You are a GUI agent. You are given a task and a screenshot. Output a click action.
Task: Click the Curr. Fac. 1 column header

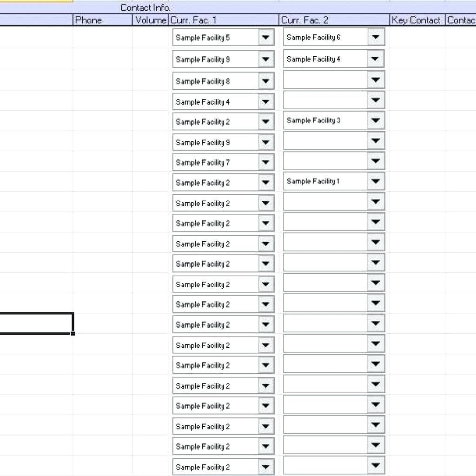(x=224, y=20)
